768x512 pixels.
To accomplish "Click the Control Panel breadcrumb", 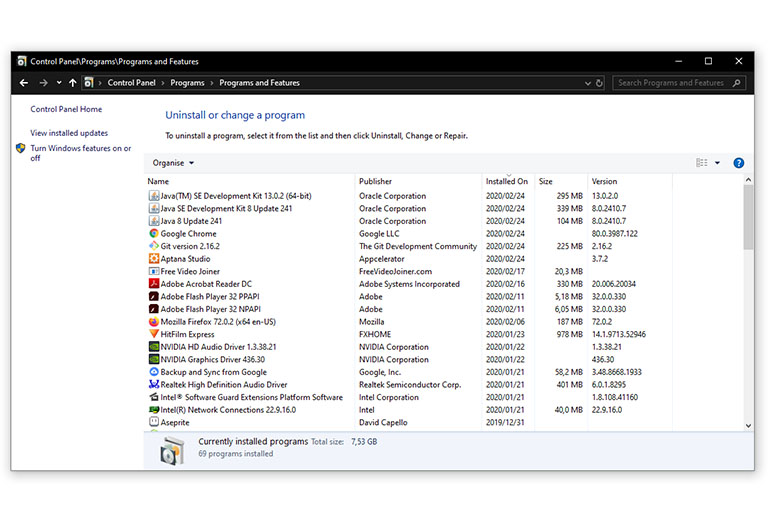I will [x=131, y=83].
